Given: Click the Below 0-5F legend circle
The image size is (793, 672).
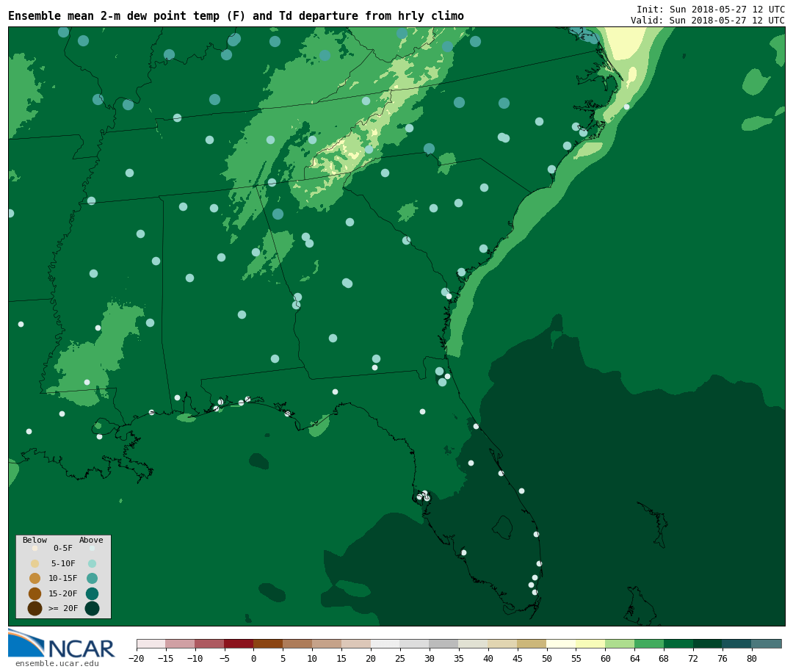Looking at the screenshot, I should 35,548.
